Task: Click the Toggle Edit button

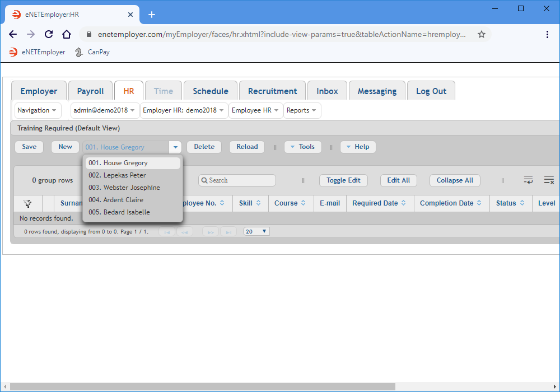Action: [x=344, y=180]
